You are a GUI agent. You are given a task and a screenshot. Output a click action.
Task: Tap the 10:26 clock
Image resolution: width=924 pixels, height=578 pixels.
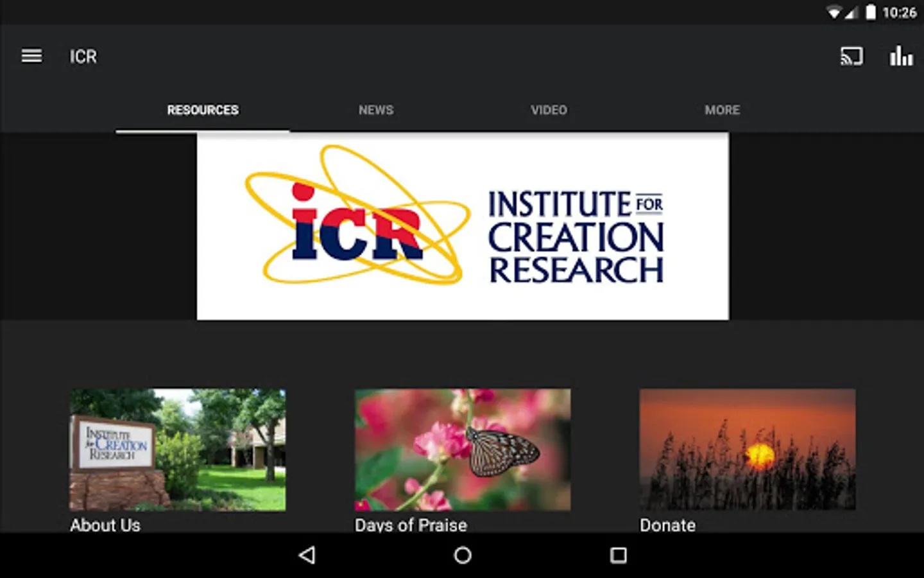tap(899, 12)
